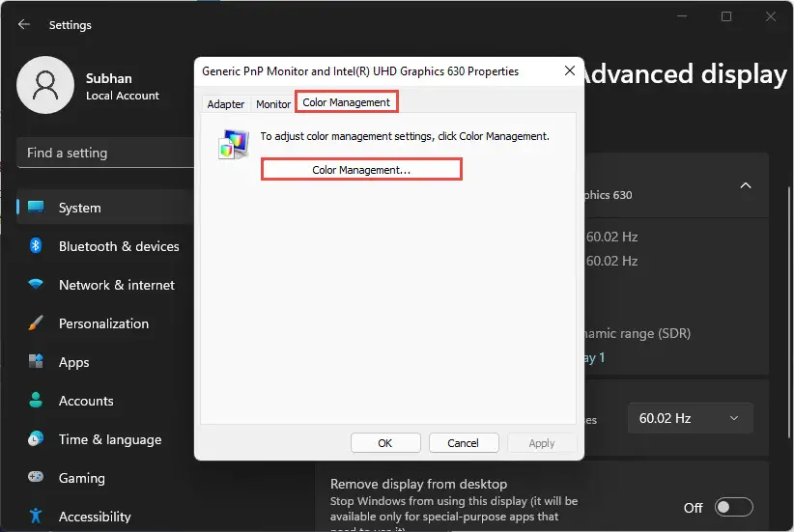Click the 'Local Account' text
The image size is (794, 532).
point(123,96)
